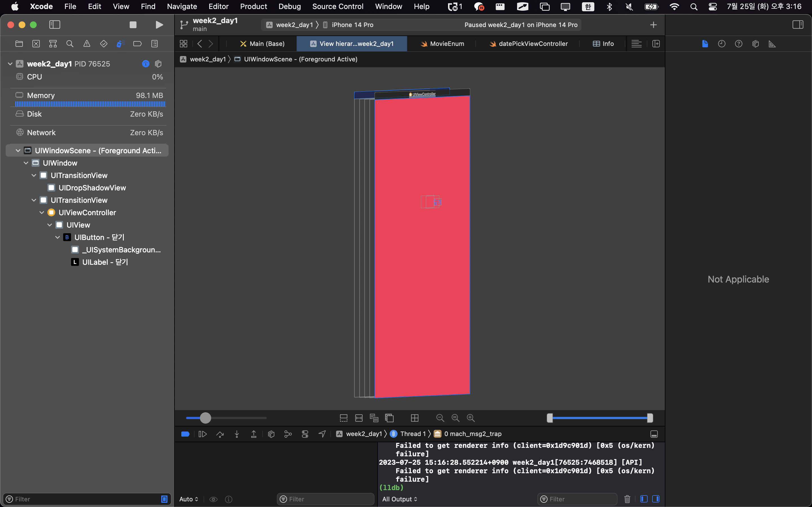Click the Step Over debug icon
Screen dimensions: 812x507
pyautogui.click(x=220, y=434)
